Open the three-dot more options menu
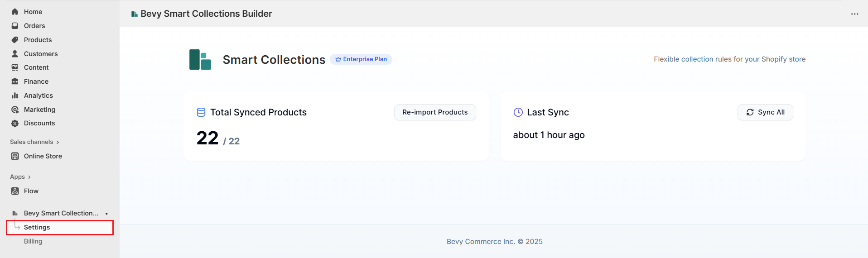Screen dimensions: 868x258 tap(854, 14)
